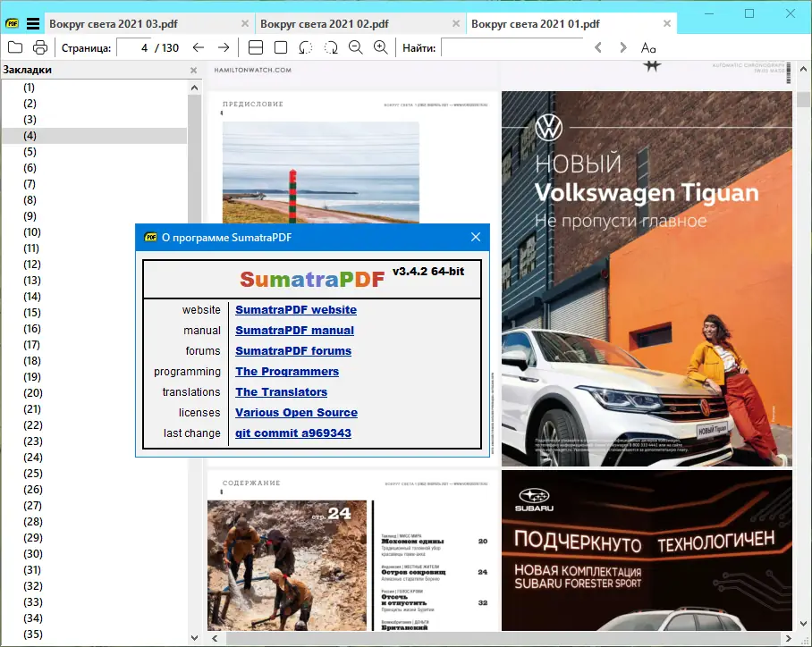Screen dimensions: 812x647
Task: Click the page number input field
Action: click(134, 47)
